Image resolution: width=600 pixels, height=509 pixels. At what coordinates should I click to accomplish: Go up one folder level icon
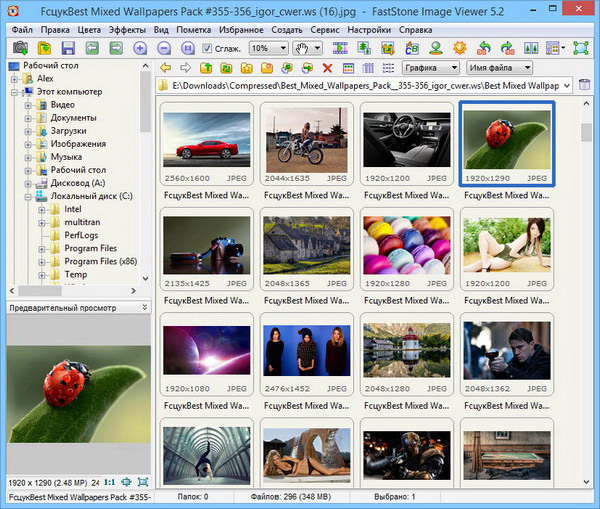(x=206, y=68)
